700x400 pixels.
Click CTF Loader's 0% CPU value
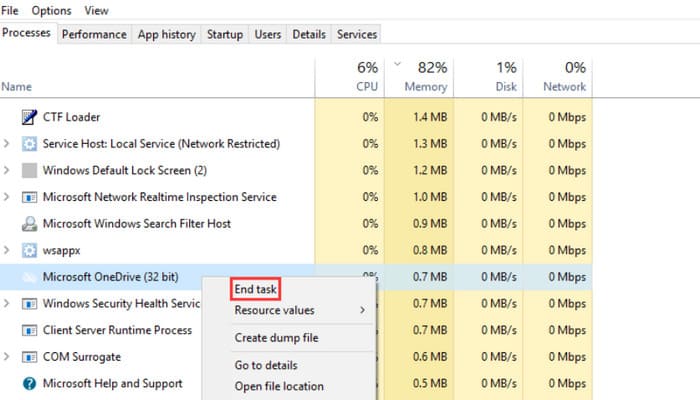point(370,117)
